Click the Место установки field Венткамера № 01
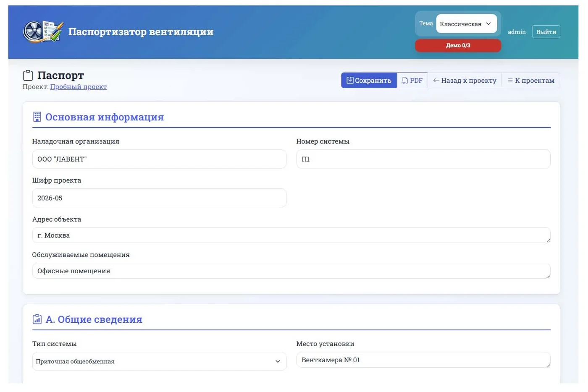This screenshot has height=392, width=588. tap(423, 360)
